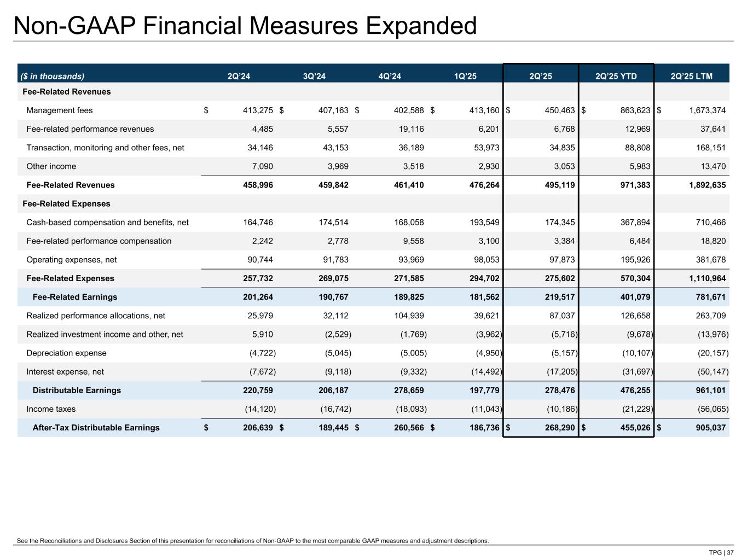Click the 2Q'25 column header
Image resolution: width=747 pixels, height=560 pixels.
click(541, 76)
